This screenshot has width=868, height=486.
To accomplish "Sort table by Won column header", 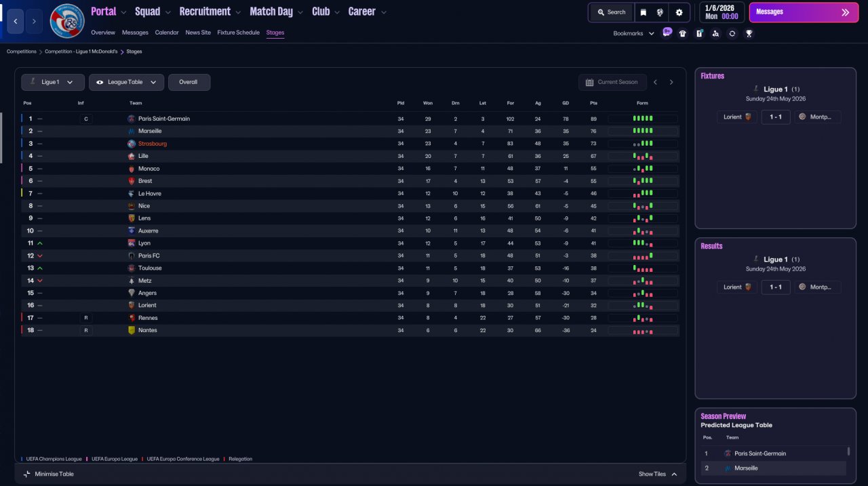I will tap(428, 103).
